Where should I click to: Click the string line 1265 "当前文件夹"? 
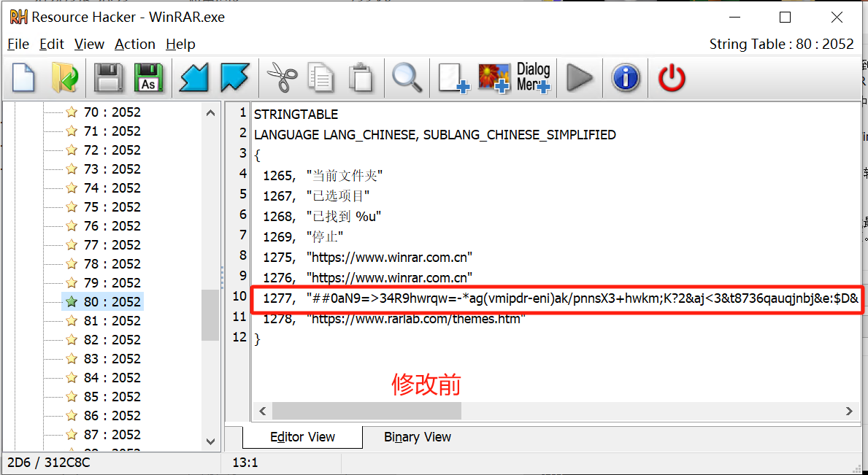pos(323,176)
